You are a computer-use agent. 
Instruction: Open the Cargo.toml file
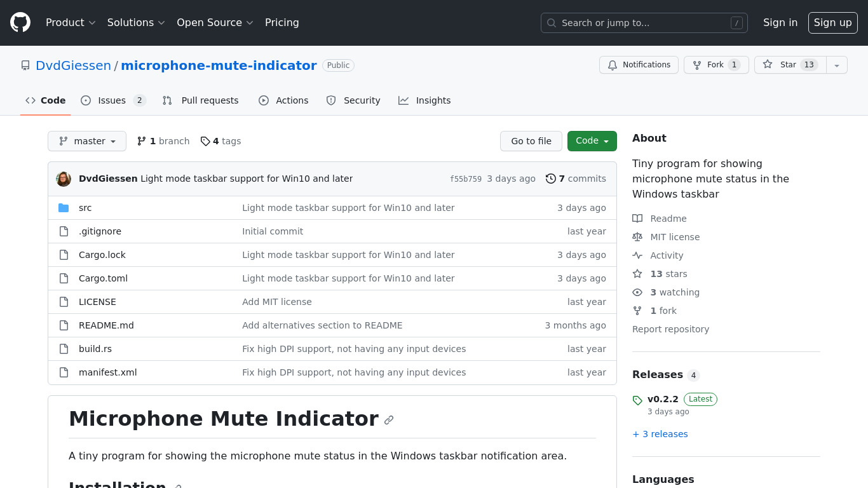tap(103, 278)
